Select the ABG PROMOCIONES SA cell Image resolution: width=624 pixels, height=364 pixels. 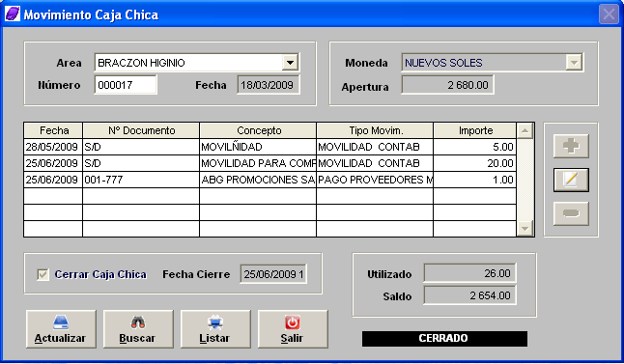pyautogui.click(x=258, y=180)
